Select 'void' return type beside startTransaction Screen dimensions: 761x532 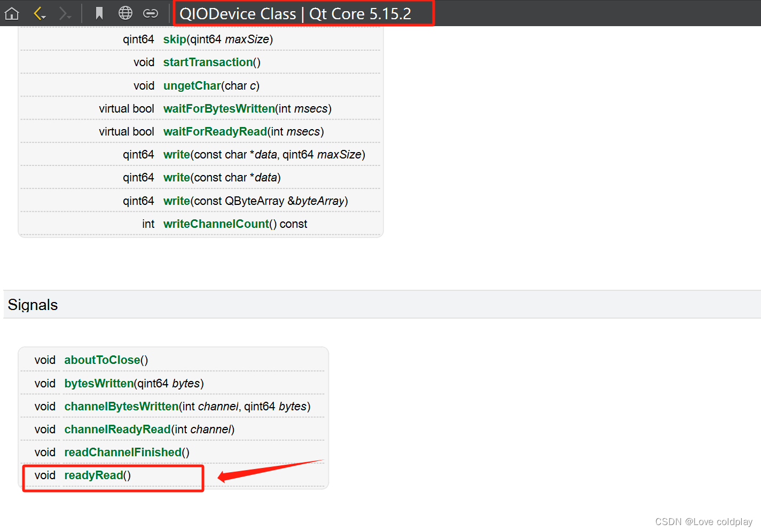[144, 62]
